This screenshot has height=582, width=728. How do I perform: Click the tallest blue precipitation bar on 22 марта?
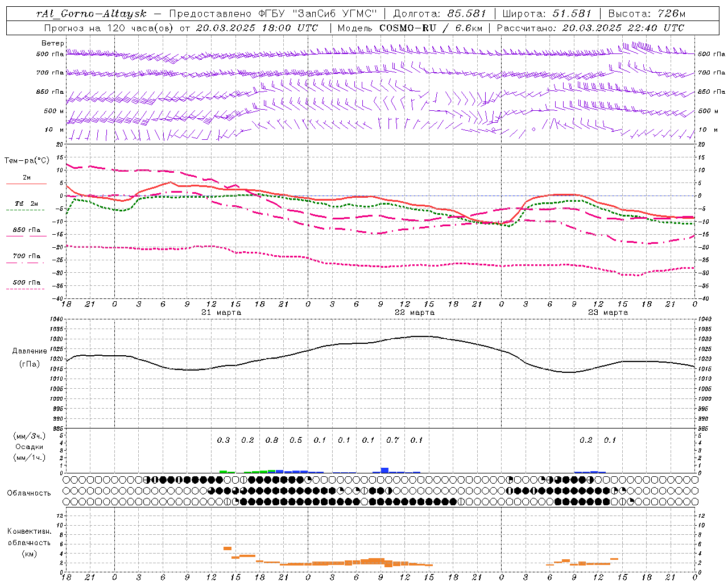[384, 470]
